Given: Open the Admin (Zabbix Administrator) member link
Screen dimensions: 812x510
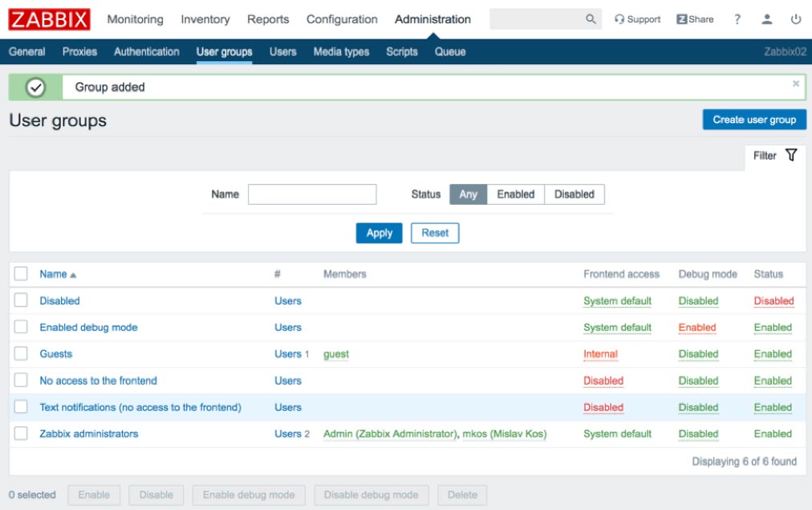Looking at the screenshot, I should pos(391,434).
